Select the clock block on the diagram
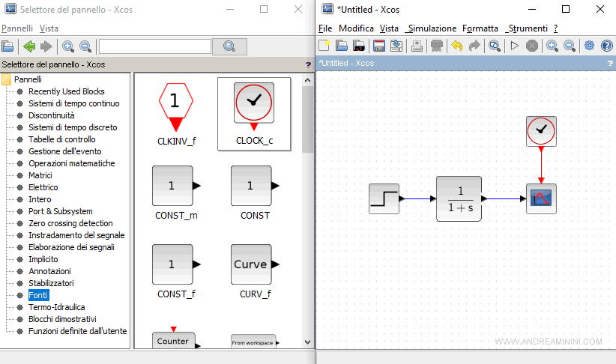 (541, 131)
